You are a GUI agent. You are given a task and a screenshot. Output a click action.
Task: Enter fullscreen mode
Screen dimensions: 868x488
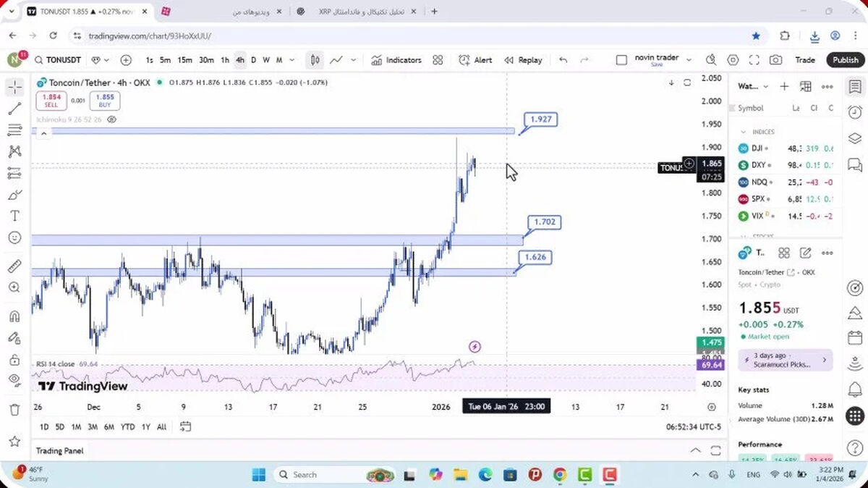pos(754,60)
